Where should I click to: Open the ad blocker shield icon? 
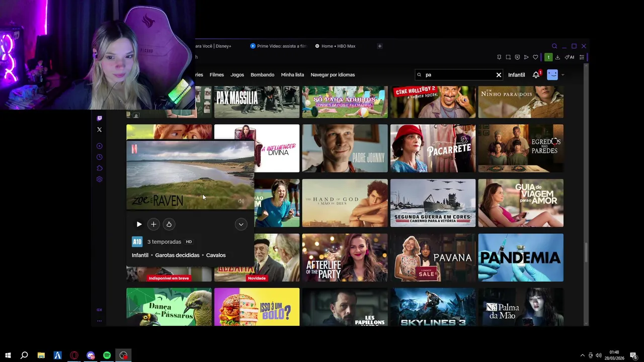pyautogui.click(x=517, y=57)
